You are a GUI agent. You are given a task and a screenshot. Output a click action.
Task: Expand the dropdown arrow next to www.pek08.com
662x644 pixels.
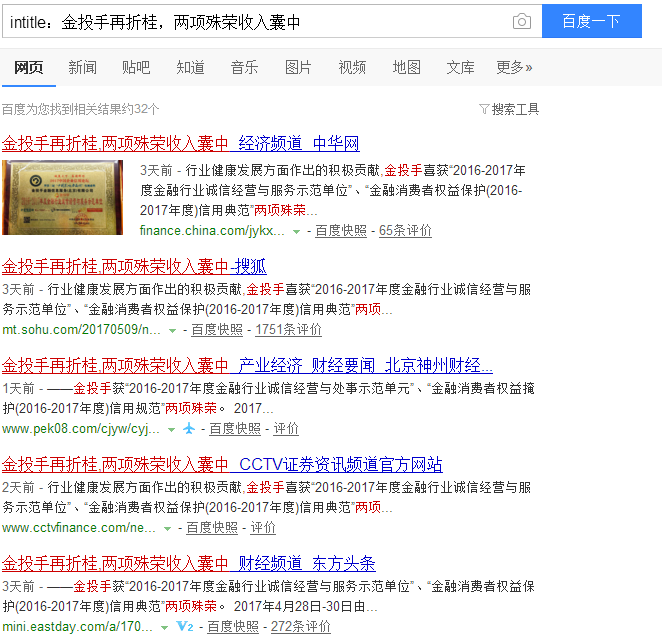coord(171,429)
